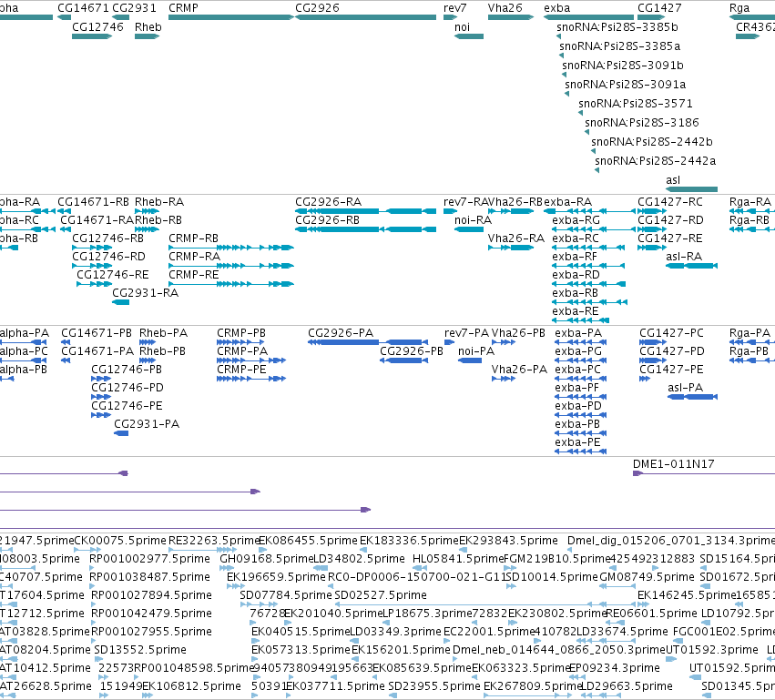Image resolution: width=775 pixels, height=700 pixels.
Task: Click the CG12746 gene label
Action: [97, 27]
